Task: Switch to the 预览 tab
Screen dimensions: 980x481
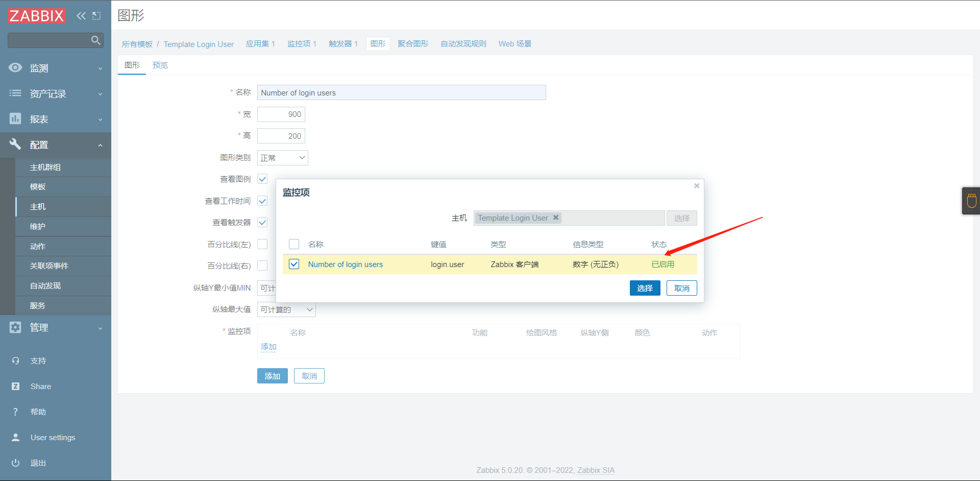Action: tap(160, 65)
